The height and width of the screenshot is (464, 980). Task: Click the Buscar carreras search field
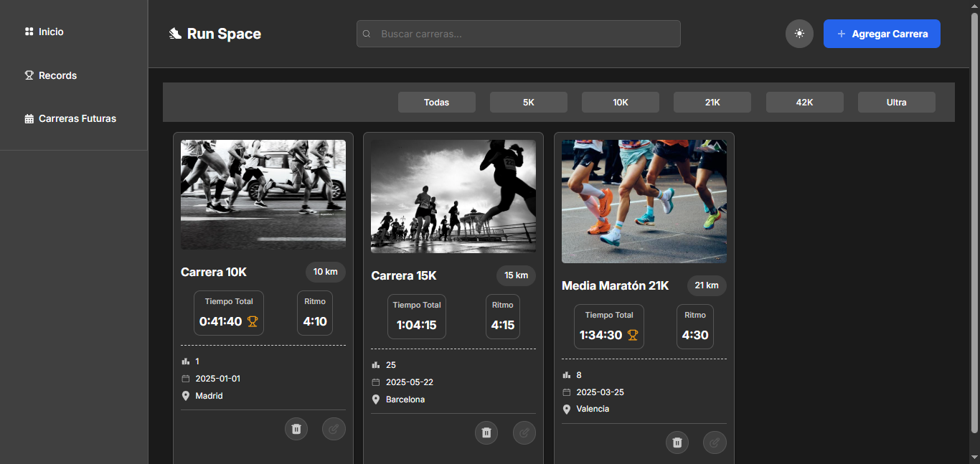click(518, 34)
